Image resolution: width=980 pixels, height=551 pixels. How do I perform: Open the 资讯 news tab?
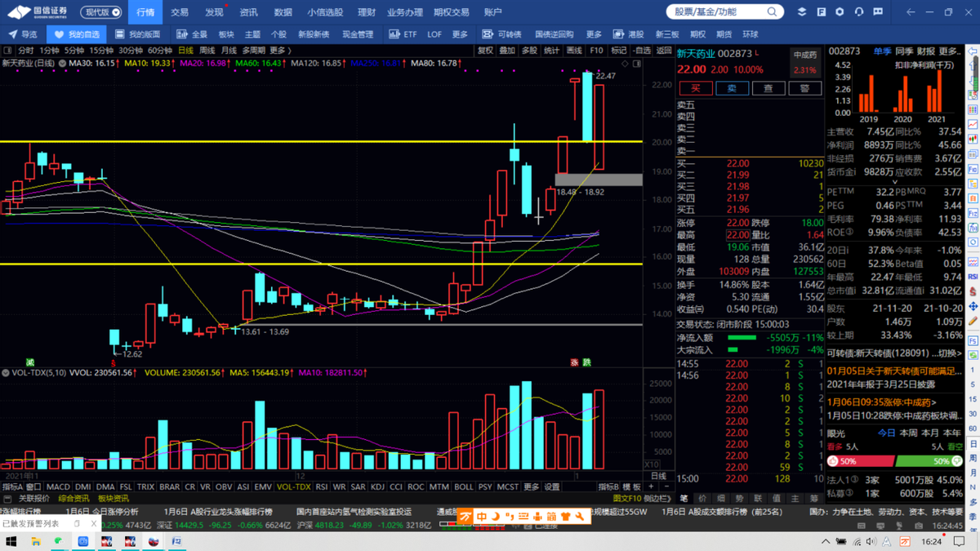[x=248, y=12]
